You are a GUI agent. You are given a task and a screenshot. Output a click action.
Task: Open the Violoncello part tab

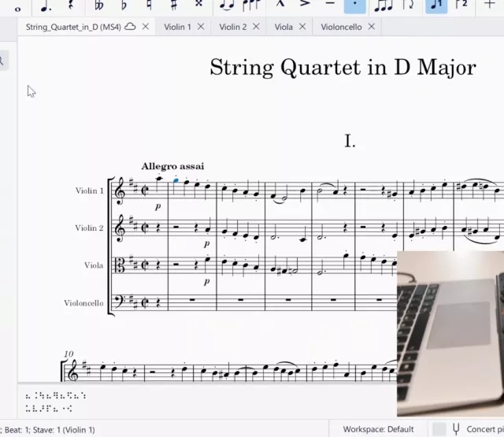click(x=341, y=27)
